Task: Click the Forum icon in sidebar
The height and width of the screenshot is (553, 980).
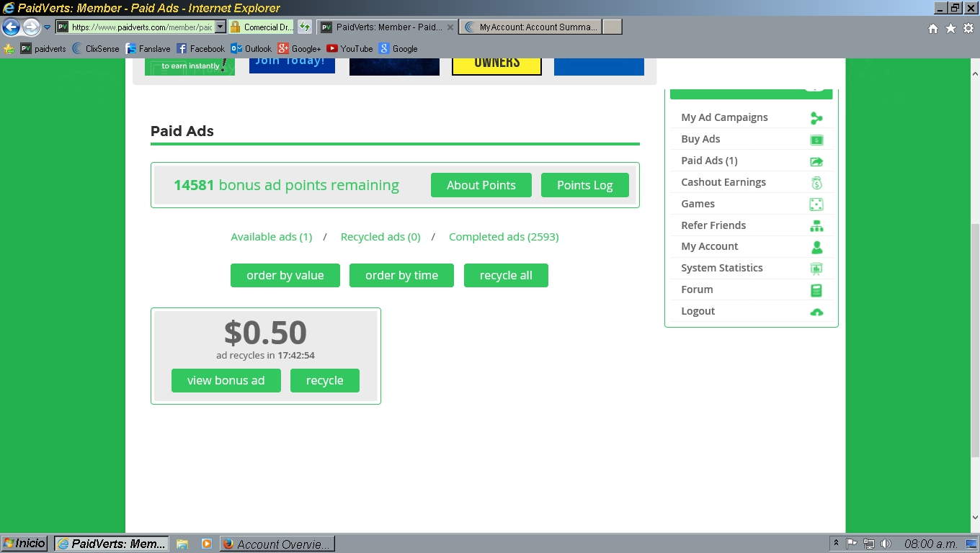Action: (816, 290)
